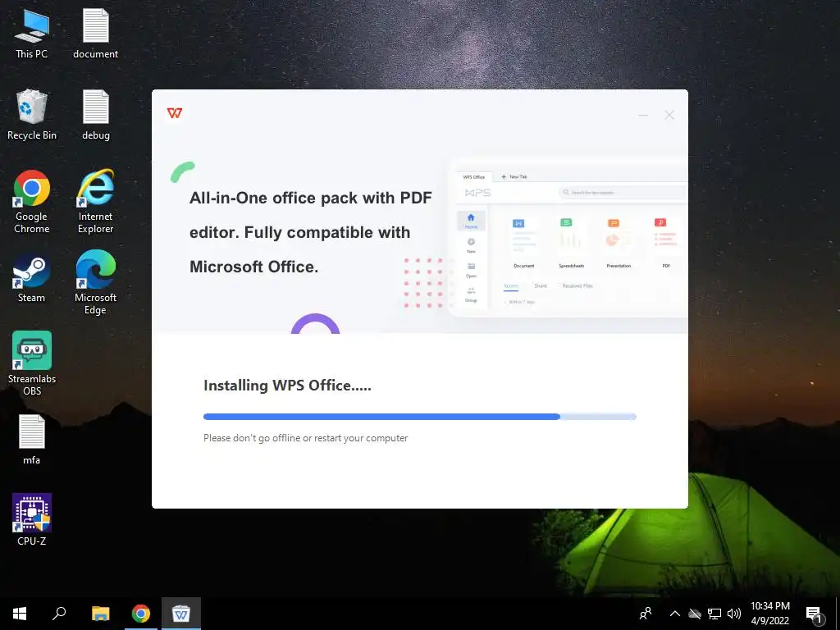
Task: Launch Steam from the desktop
Action: (32, 279)
